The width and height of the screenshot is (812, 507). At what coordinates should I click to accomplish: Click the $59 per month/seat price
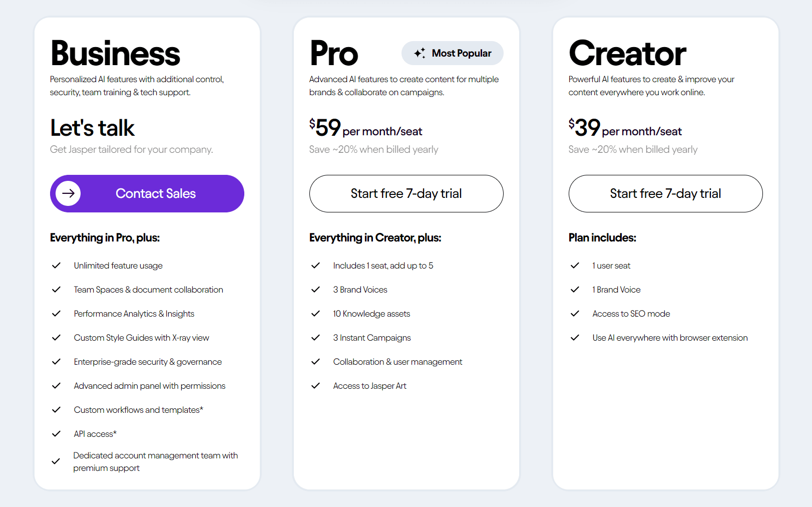(x=365, y=128)
